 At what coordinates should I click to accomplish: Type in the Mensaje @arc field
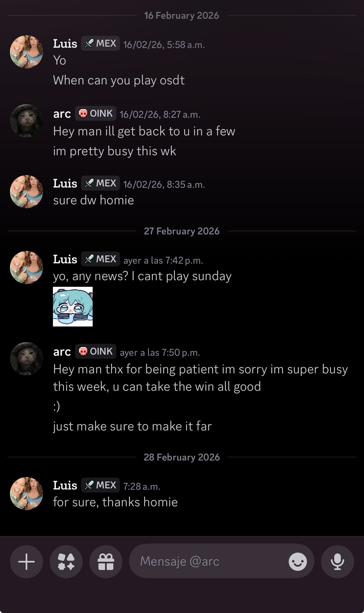point(210,561)
